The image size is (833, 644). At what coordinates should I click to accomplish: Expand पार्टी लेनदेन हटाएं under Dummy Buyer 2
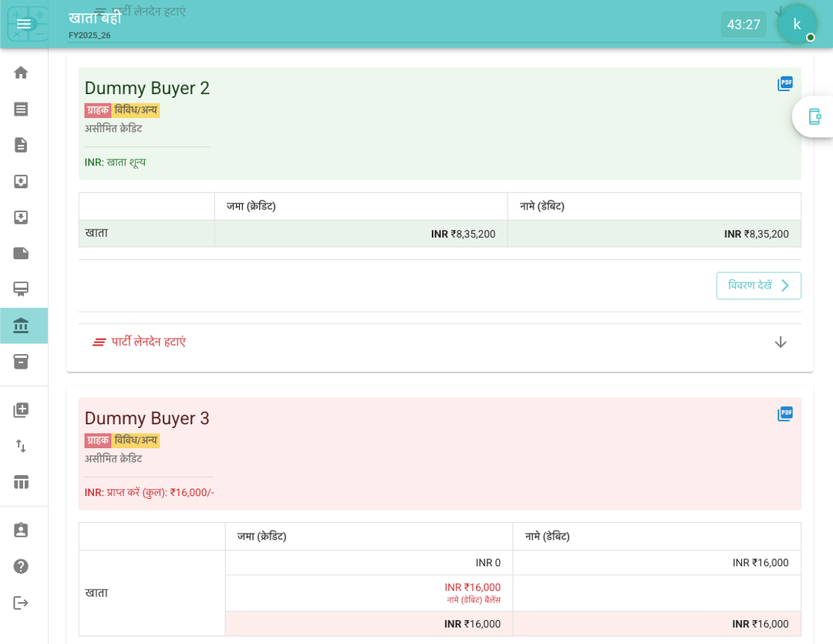148,342
